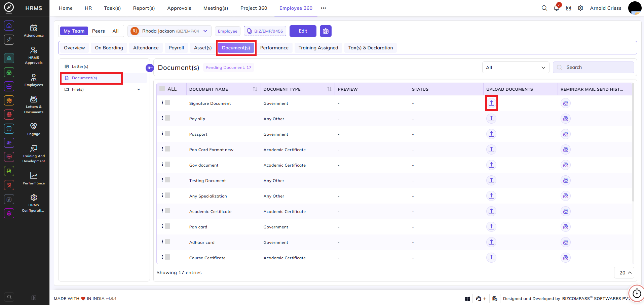Viewport: 644px width, 305px height.
Task: Open Performance module in sidebar
Action: point(34,179)
